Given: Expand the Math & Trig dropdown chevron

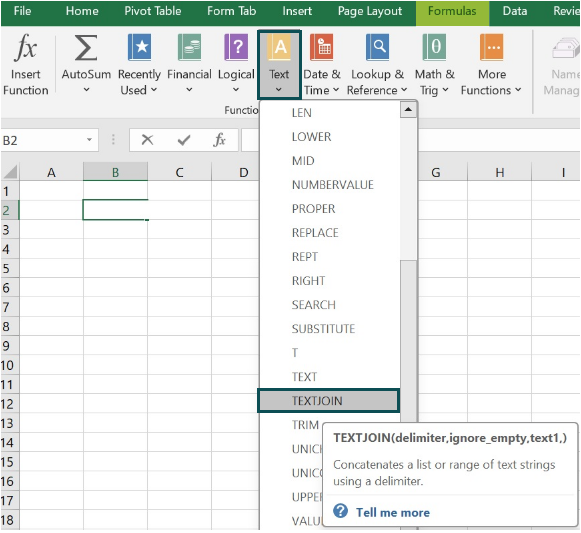Looking at the screenshot, I should [445, 90].
